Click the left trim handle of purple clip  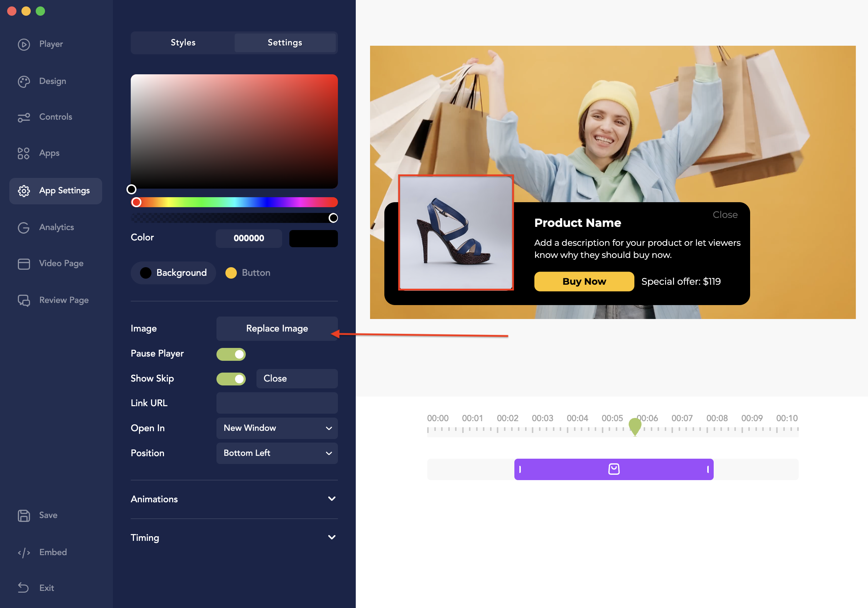(520, 469)
